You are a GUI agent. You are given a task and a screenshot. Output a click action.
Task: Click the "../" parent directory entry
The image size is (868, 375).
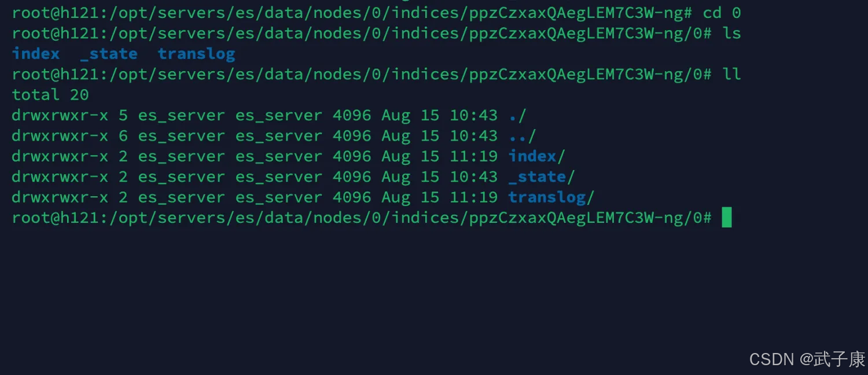522,135
